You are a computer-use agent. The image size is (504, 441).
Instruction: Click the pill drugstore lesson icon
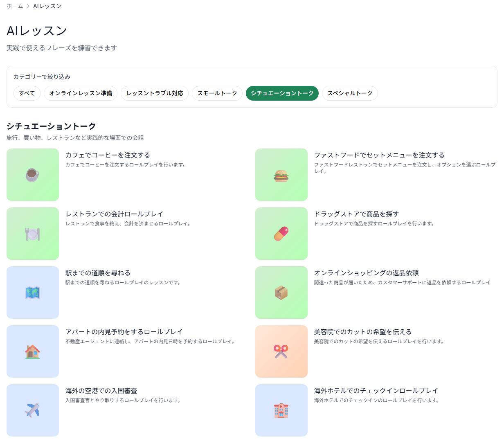tap(281, 234)
